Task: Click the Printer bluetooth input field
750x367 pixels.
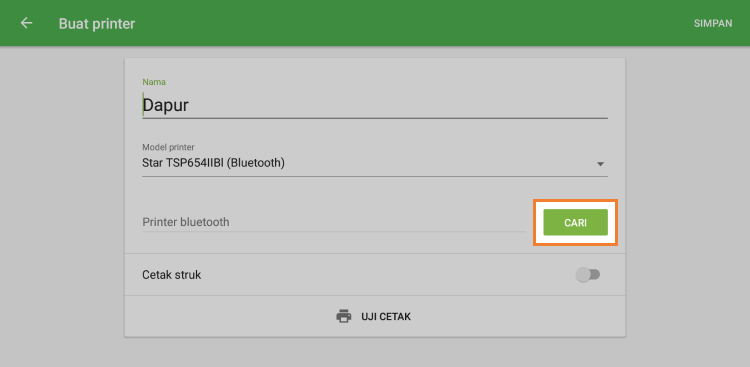Action: pos(333,222)
